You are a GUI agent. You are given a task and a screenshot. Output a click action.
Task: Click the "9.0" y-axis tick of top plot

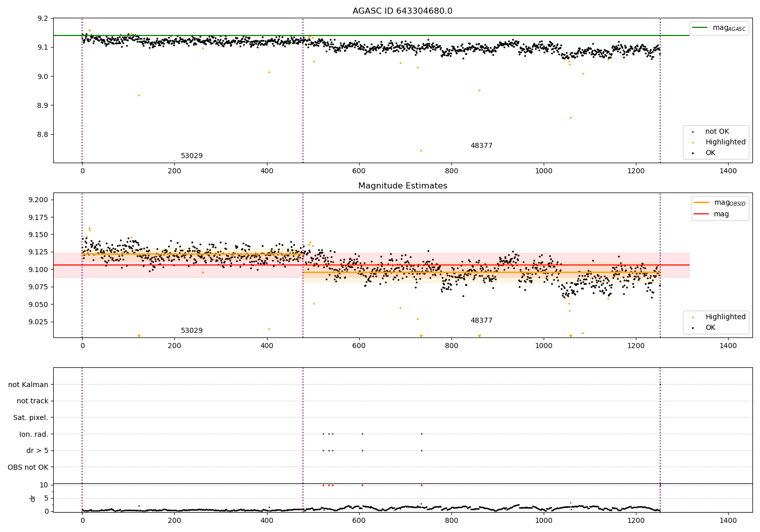click(x=43, y=77)
